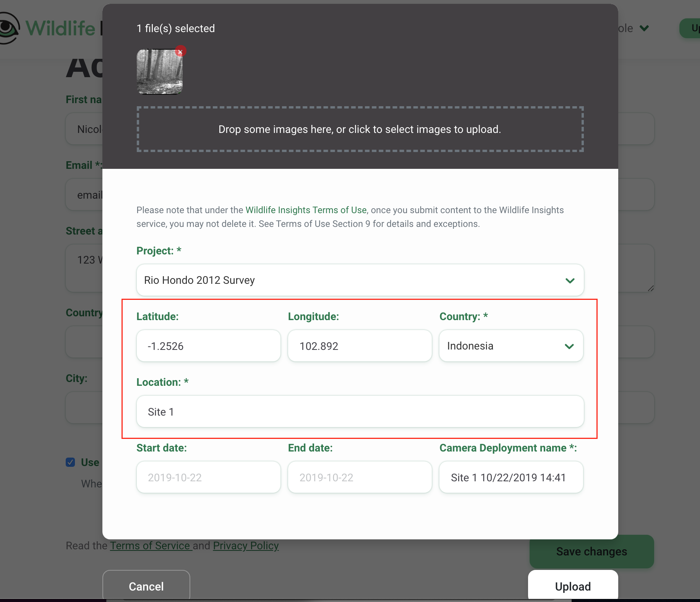
Task: Cancel the upload dialog
Action: (x=146, y=586)
